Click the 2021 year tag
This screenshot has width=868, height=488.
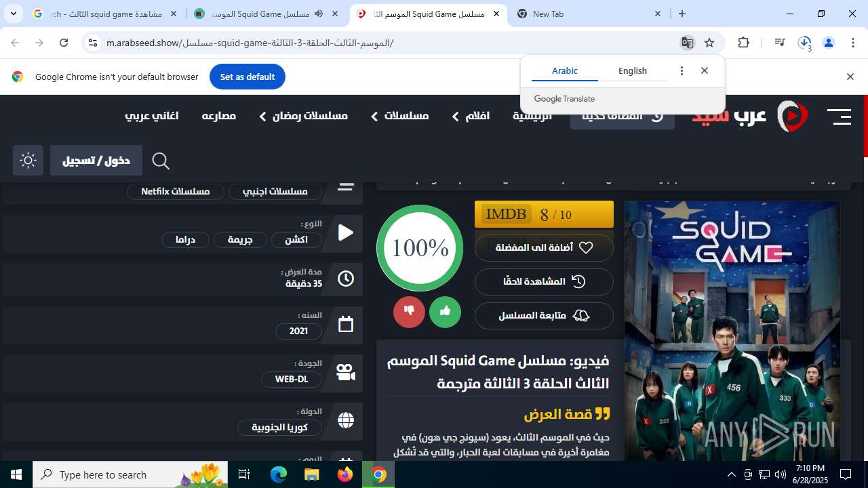pyautogui.click(x=298, y=331)
